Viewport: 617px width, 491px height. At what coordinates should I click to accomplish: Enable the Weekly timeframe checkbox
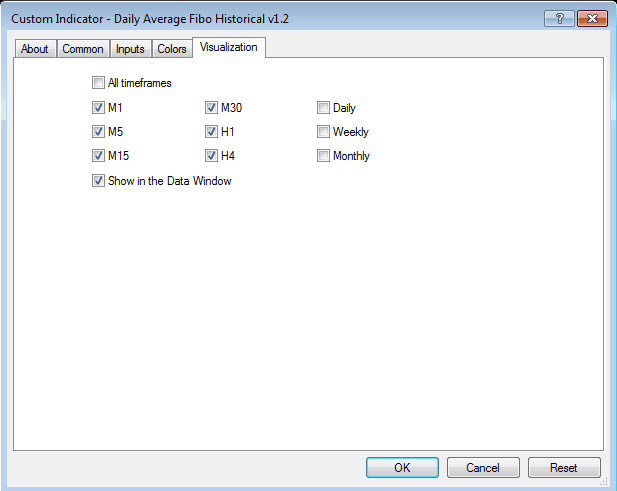click(x=323, y=131)
